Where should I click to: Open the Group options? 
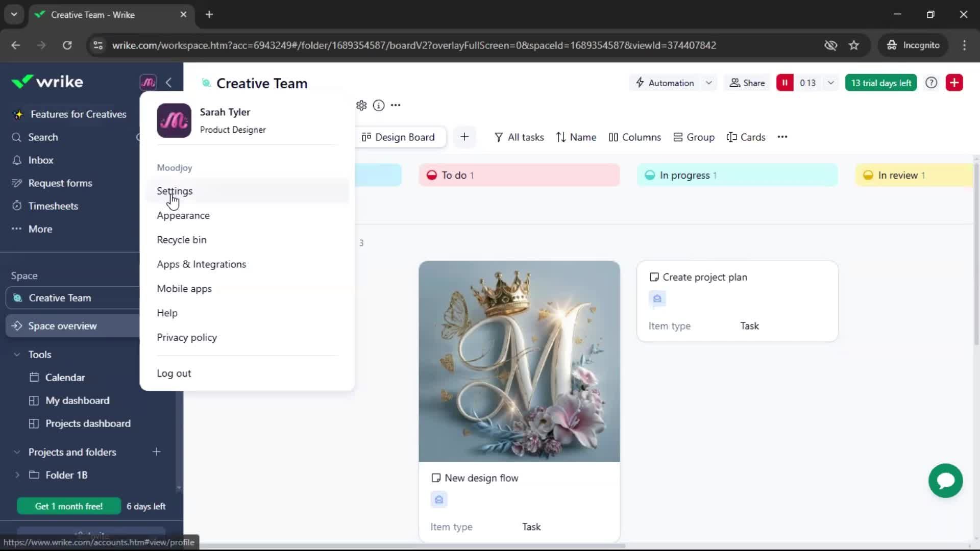click(694, 137)
